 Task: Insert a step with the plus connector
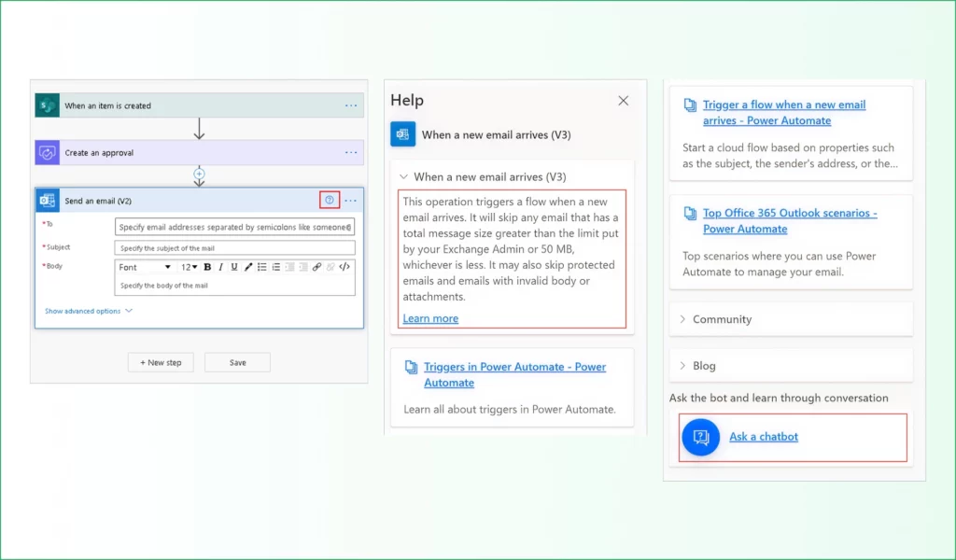(200, 174)
